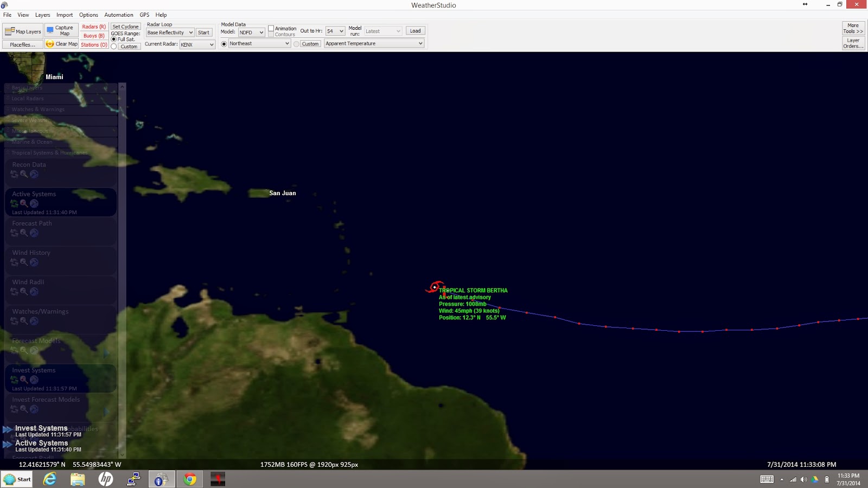Zoom to the Wind History layer
The height and width of the screenshot is (488, 868).
[x=24, y=262]
